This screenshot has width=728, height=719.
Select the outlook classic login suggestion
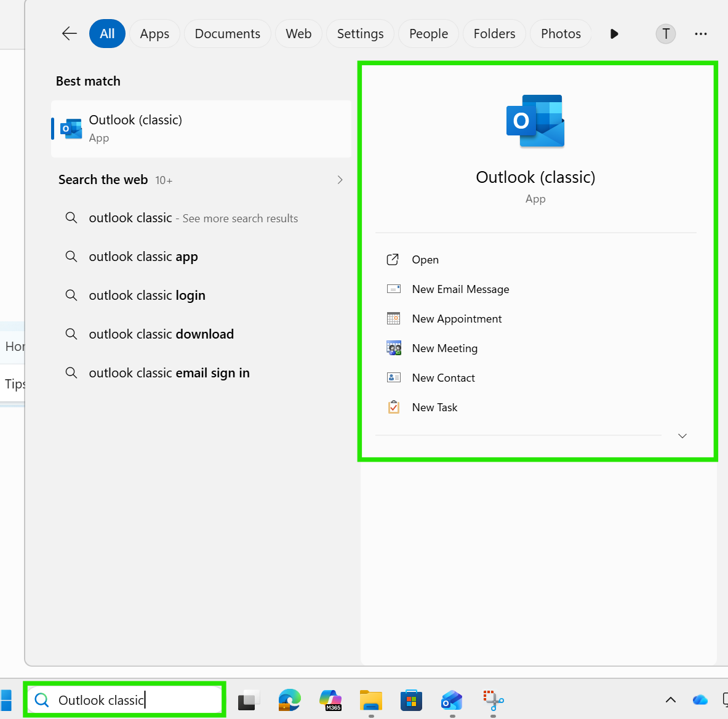pyautogui.click(x=201, y=295)
